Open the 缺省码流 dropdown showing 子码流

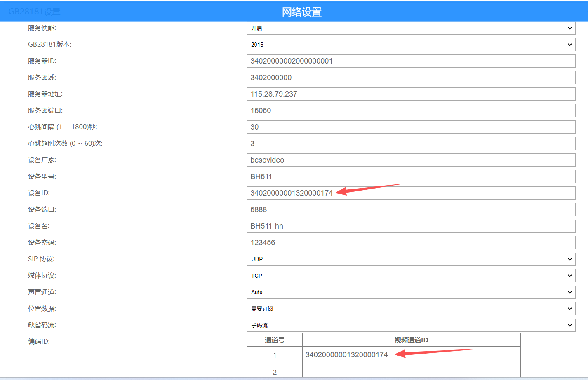(411, 325)
